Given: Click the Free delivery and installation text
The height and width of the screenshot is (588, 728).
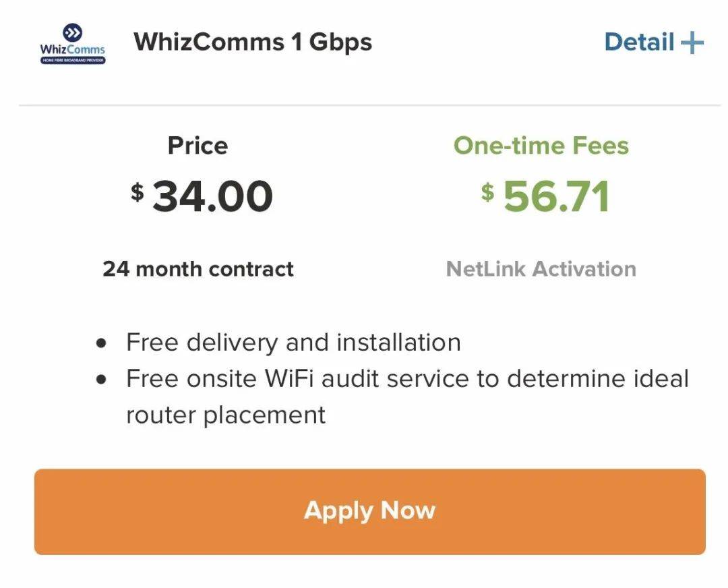Looking at the screenshot, I should tap(293, 343).
